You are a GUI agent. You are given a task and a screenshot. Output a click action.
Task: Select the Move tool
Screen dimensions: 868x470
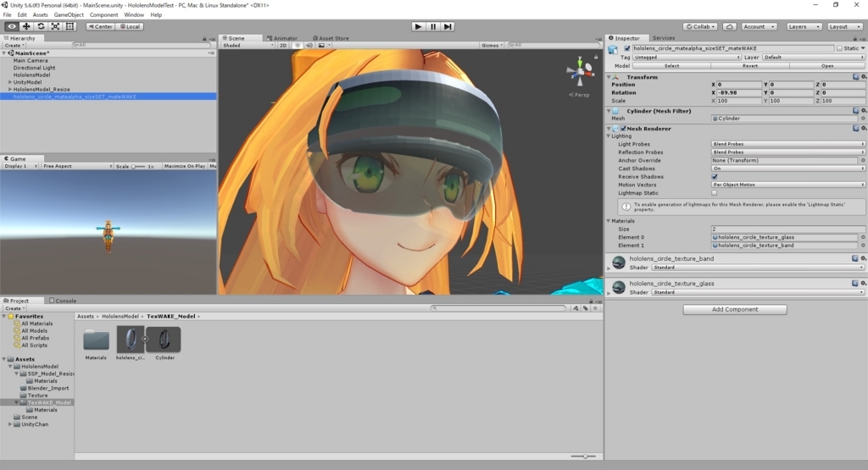(x=26, y=26)
